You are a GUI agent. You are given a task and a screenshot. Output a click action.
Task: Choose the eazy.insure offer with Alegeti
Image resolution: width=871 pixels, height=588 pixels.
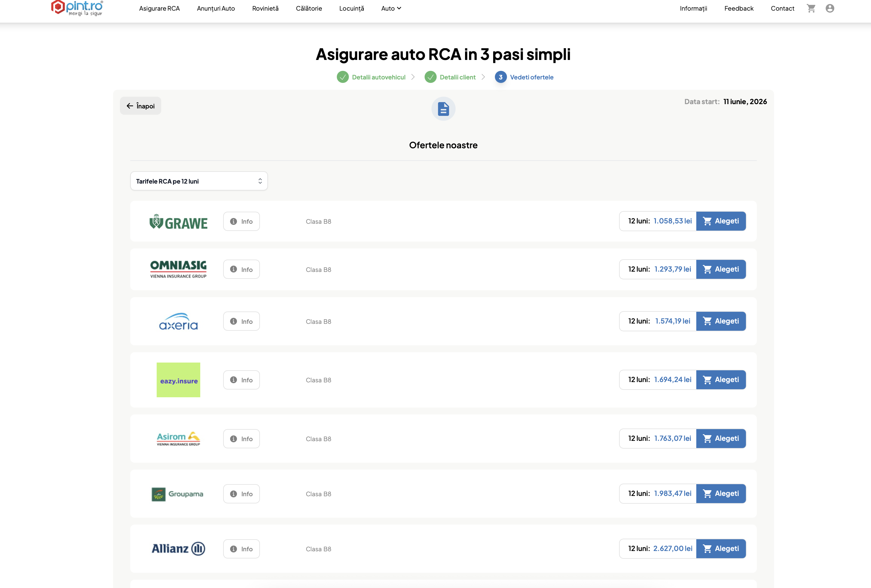[721, 380]
